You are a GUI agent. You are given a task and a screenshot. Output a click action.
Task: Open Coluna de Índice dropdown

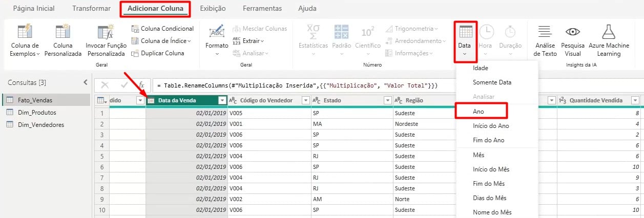161,41
